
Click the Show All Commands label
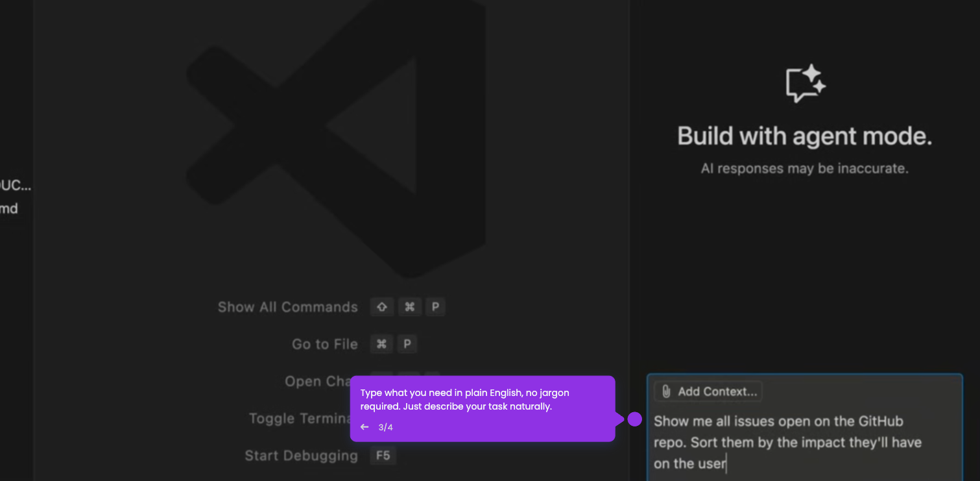(x=288, y=307)
